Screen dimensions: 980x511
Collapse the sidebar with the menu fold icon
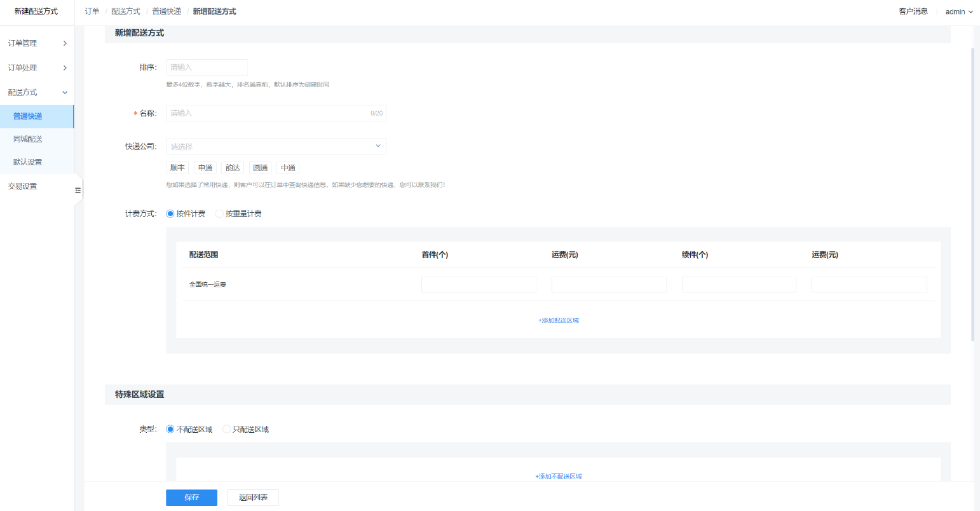click(78, 190)
